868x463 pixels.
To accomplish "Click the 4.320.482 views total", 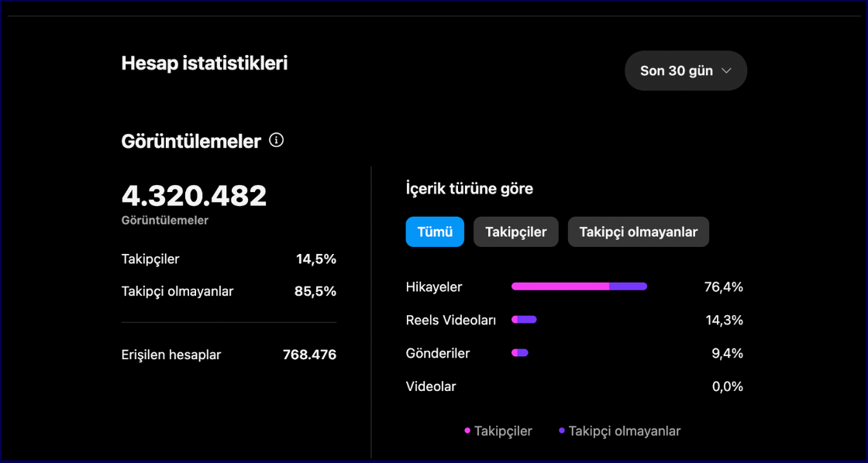I will [x=194, y=196].
